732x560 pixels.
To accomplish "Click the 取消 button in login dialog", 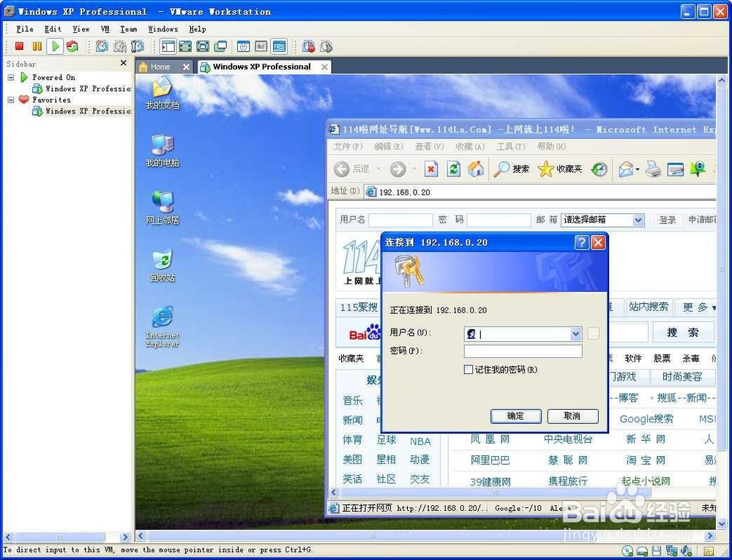I will (x=572, y=417).
